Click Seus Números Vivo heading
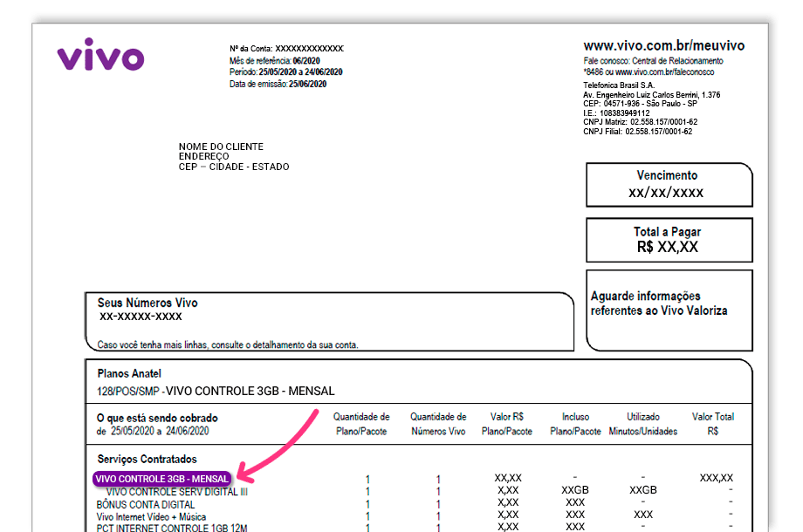The height and width of the screenshot is (532, 803). 148,303
